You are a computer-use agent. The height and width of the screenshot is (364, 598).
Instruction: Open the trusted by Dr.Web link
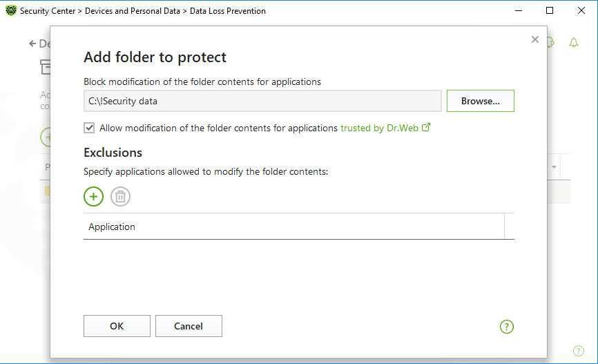click(379, 128)
